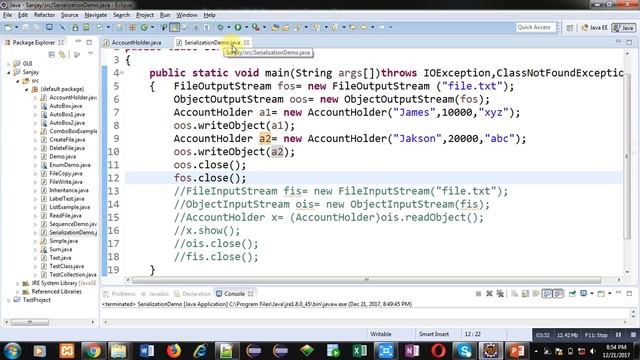Click the volume icon in system tray
640x360 pixels.
pyautogui.click(x=593, y=351)
